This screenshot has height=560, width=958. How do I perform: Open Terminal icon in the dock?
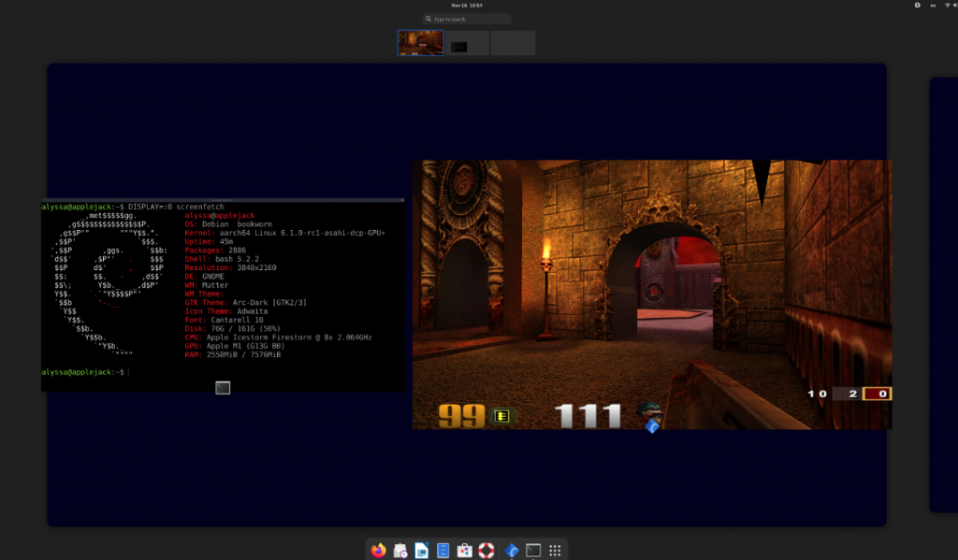(533, 551)
